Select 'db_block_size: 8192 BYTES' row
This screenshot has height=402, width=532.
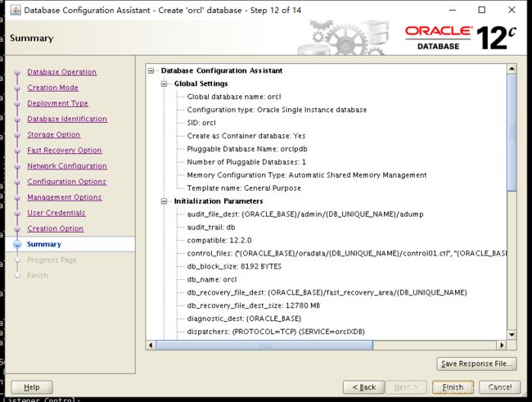(x=234, y=267)
